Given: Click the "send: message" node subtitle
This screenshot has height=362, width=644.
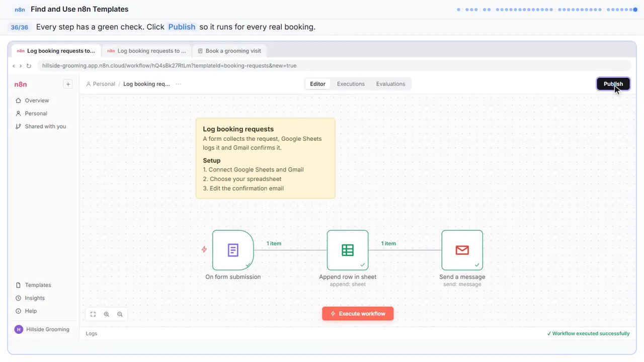Looking at the screenshot, I should 462,285.
